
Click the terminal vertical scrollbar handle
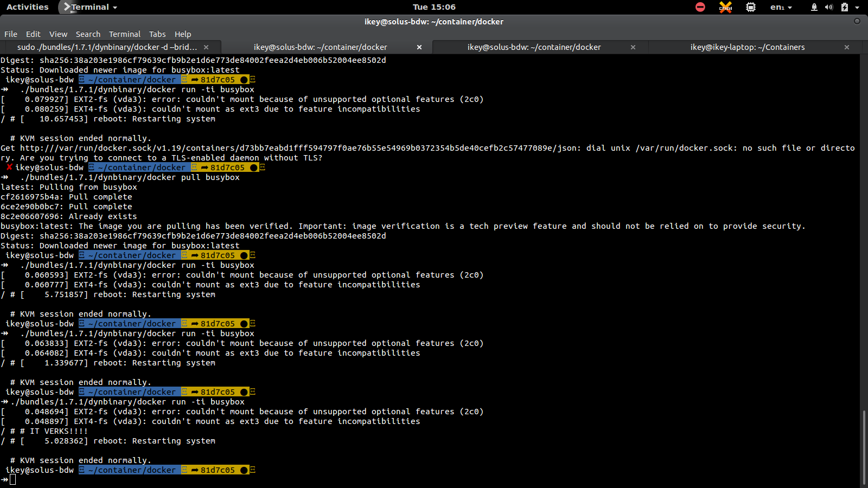pyautogui.click(x=864, y=447)
